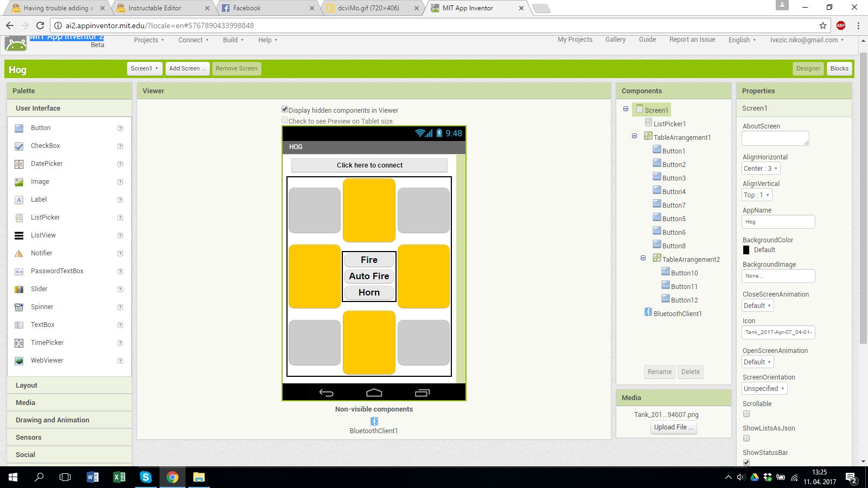Open help for the Notifier component
The width and height of the screenshot is (868, 488).
pyautogui.click(x=120, y=254)
